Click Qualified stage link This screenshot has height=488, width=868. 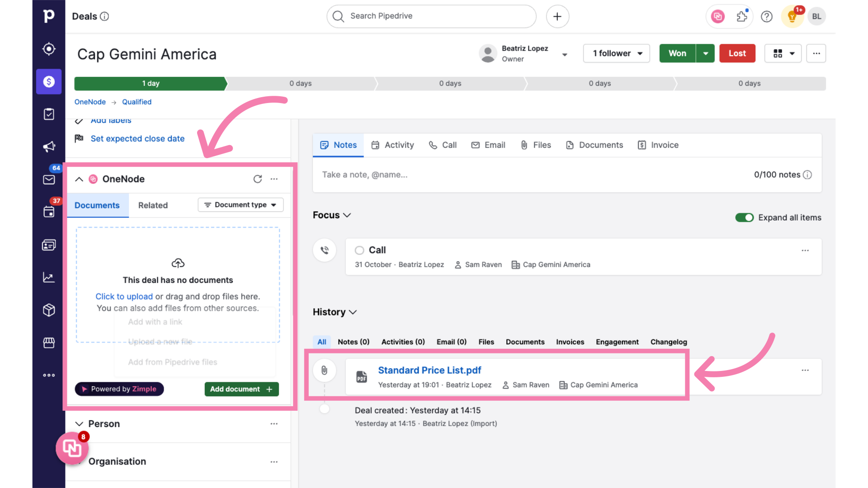[137, 102]
